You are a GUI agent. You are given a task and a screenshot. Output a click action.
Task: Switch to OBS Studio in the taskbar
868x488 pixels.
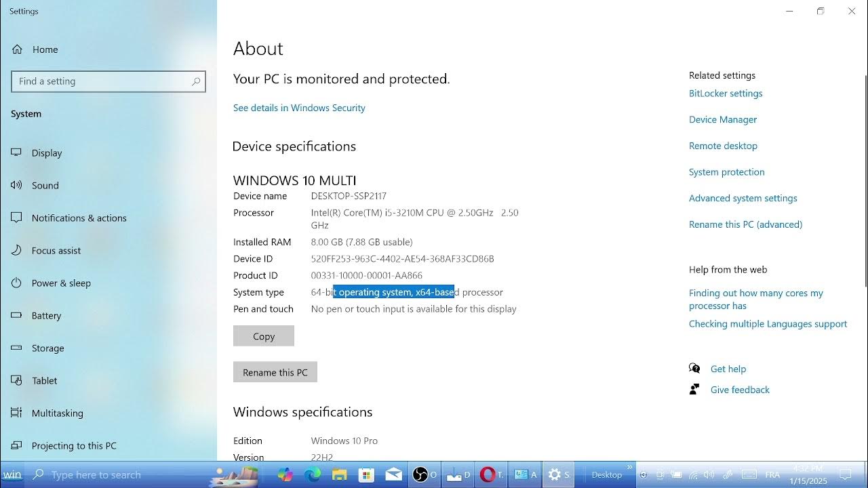(425, 474)
